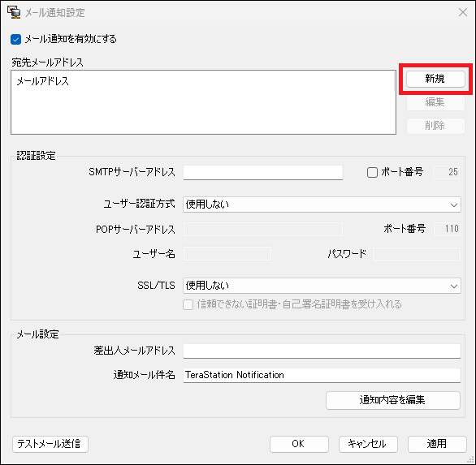Screen dimensions: 476x465
Task: Click the キャンセル button
Action: click(x=368, y=444)
